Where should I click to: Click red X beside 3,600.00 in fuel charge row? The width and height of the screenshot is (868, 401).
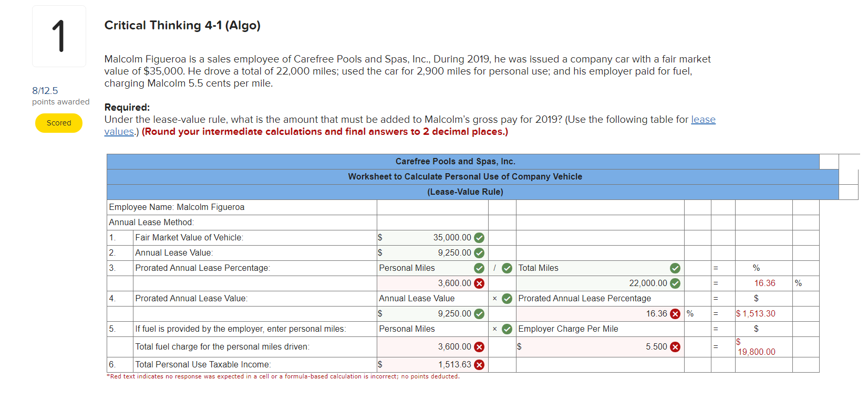[x=479, y=347]
